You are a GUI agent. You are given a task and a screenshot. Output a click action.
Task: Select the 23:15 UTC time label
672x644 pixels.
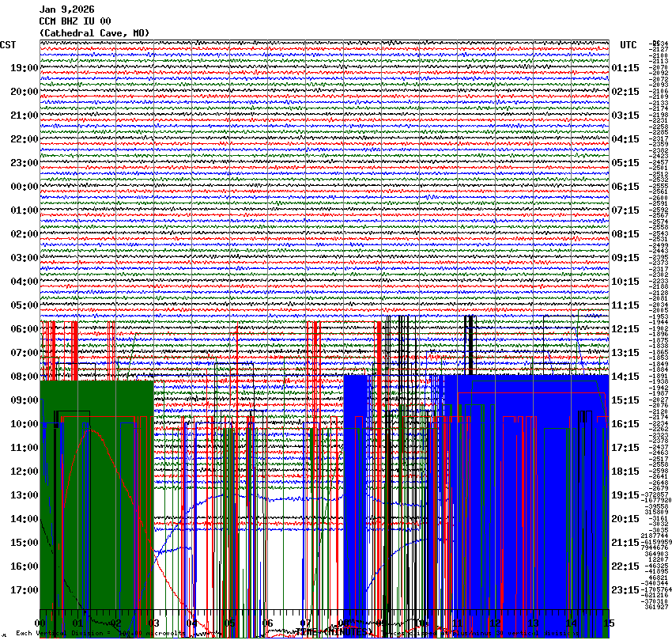click(625, 590)
